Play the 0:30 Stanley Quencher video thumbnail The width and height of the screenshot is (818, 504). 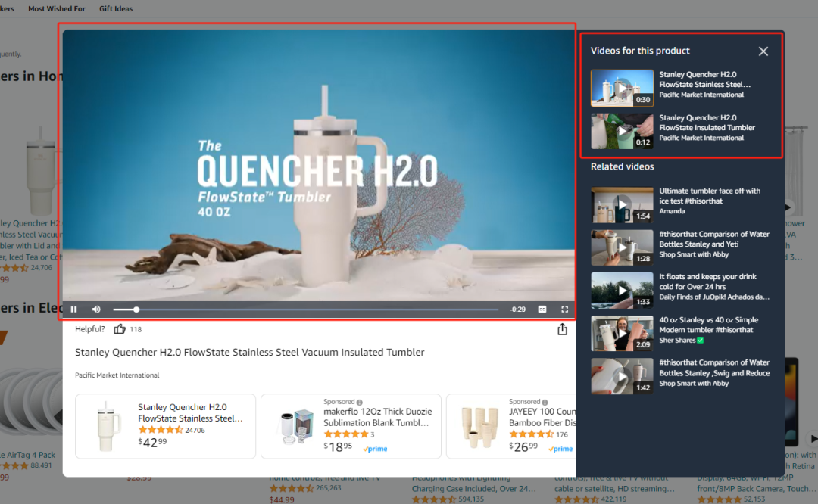click(x=622, y=88)
